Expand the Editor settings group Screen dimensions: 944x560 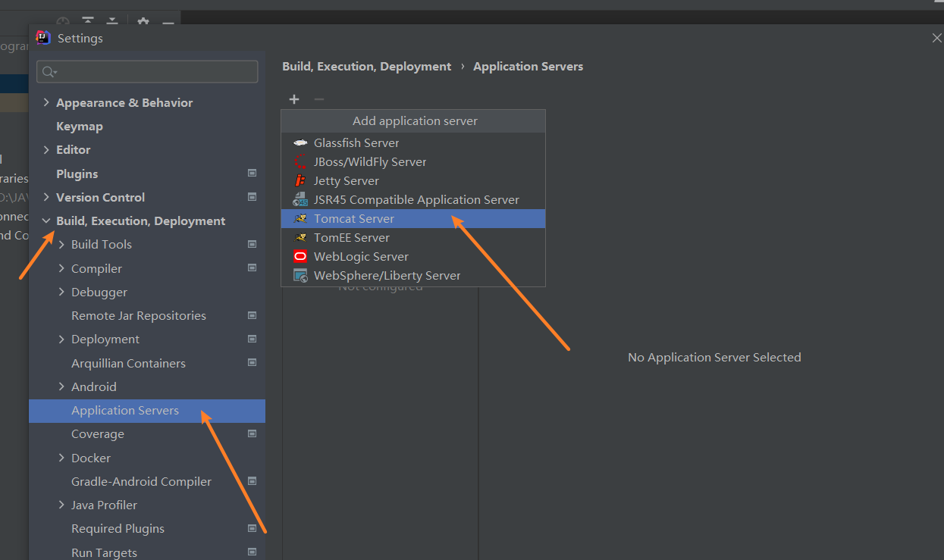tap(46, 149)
